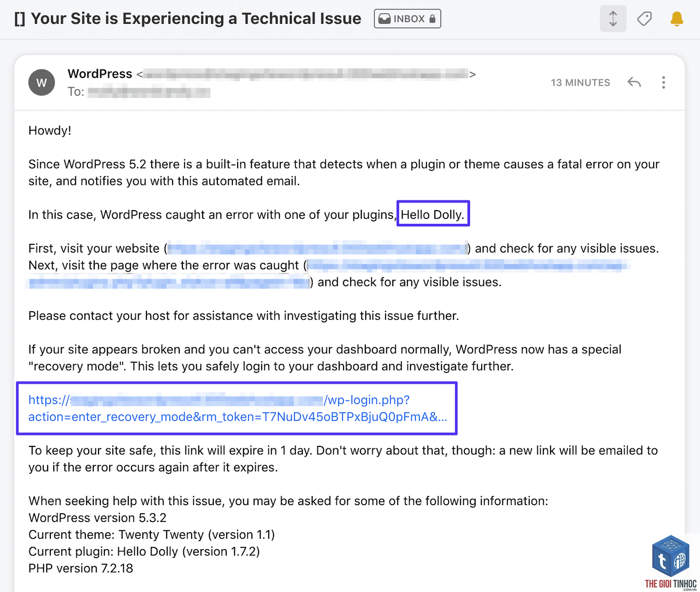Click the "Howdy!" greeting text
Viewport: 700px width, 592px height.
click(50, 130)
